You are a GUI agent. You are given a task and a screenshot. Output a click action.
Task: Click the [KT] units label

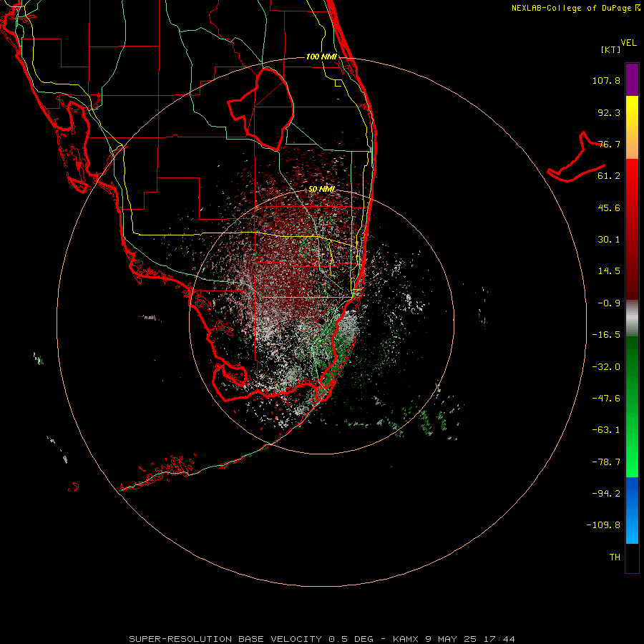(x=611, y=49)
